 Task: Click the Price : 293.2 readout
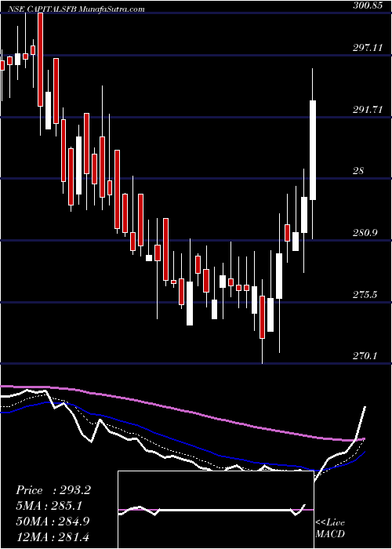point(53,490)
